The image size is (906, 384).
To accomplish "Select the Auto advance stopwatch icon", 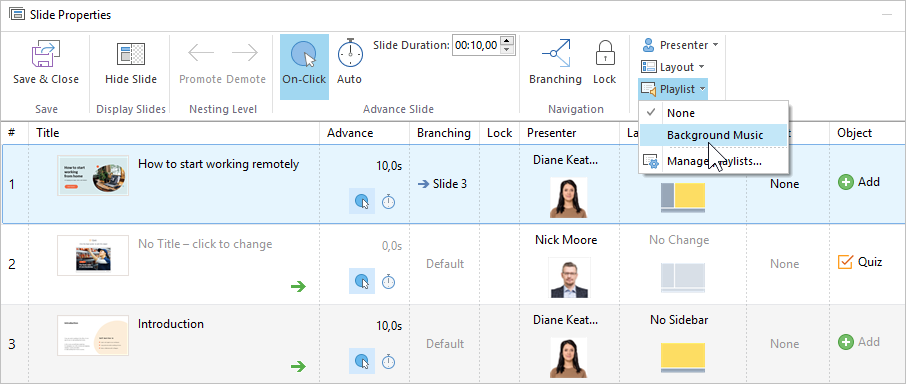I will pyautogui.click(x=350, y=53).
